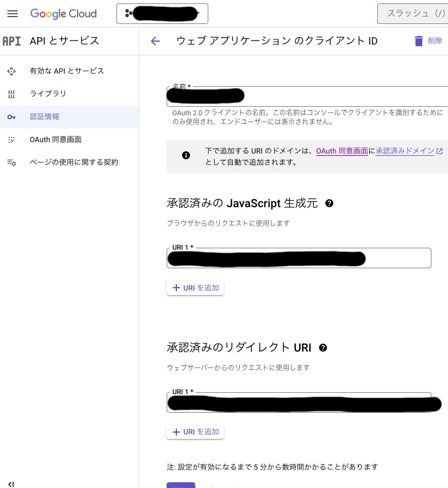Open 承認済みドメイン via the external link icon
This screenshot has width=448, height=488.
[x=439, y=151]
